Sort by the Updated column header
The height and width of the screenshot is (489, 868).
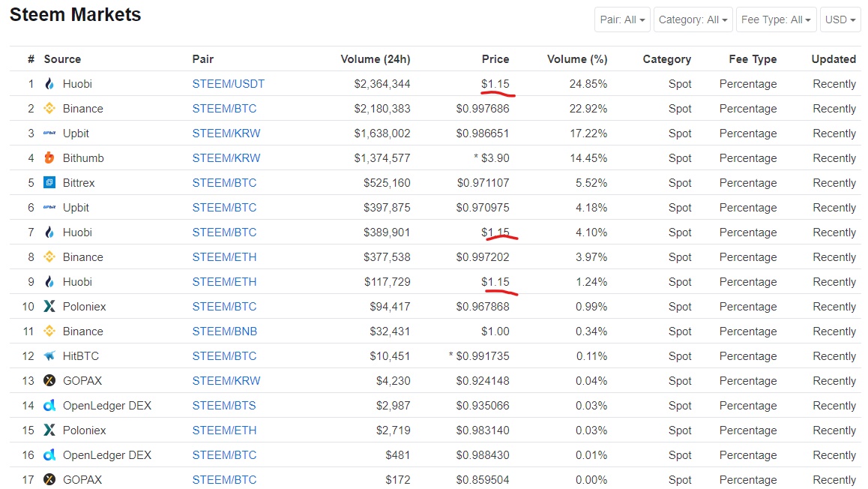(x=834, y=58)
